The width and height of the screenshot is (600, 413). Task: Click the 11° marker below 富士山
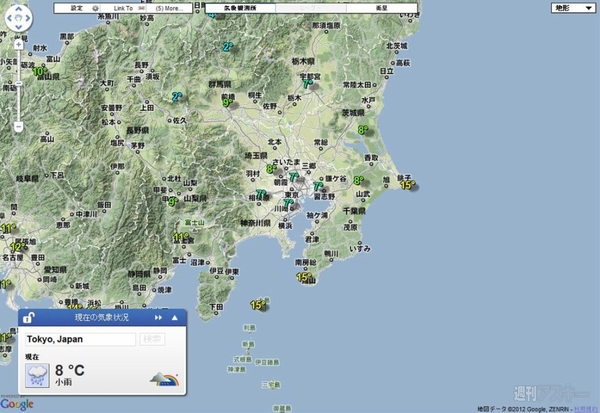click(x=181, y=237)
